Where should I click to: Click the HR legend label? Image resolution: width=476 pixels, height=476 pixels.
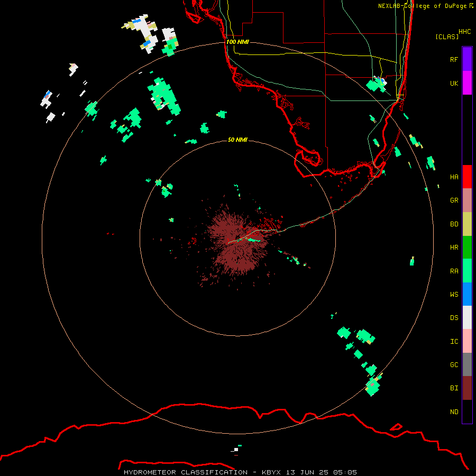(x=454, y=248)
